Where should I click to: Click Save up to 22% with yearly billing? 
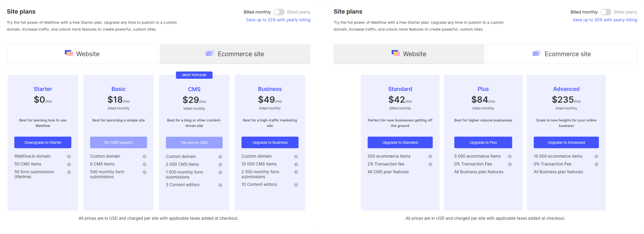tap(278, 20)
